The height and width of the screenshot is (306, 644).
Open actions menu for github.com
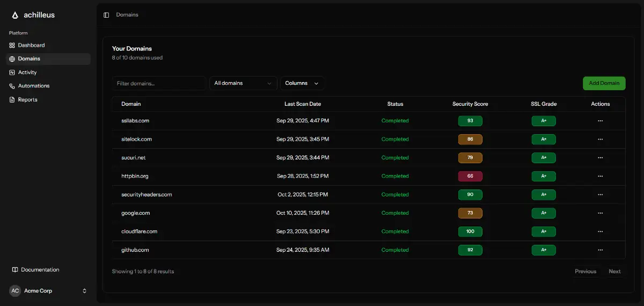(600, 250)
